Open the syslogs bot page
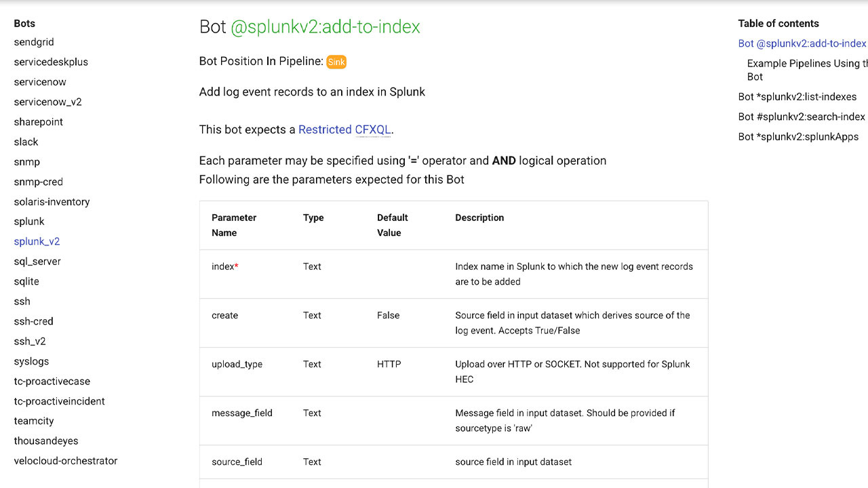Screen dimensions: 868x488 pyautogui.click(x=31, y=361)
